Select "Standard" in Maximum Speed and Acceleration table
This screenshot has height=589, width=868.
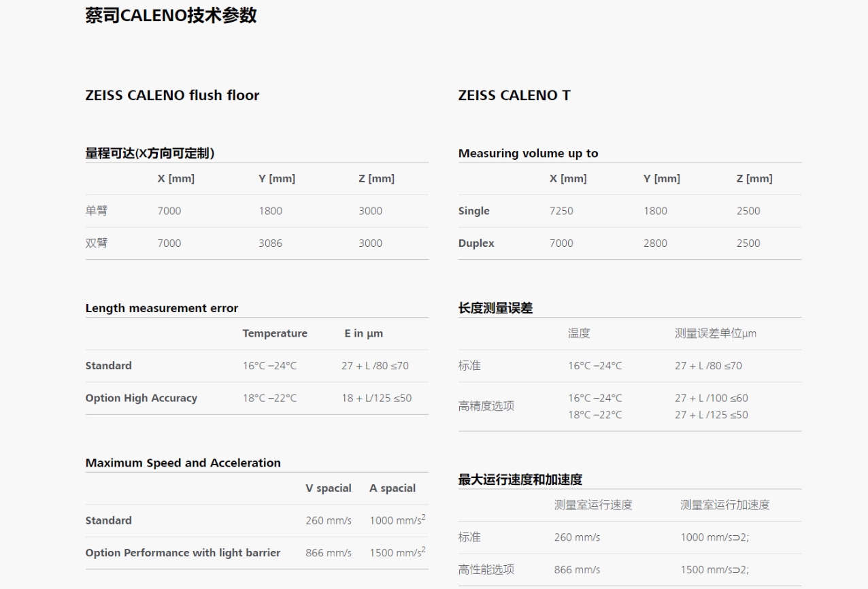109,521
